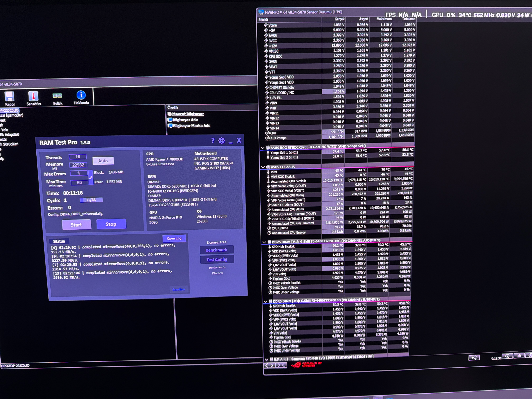
Task: Select the CPU SOC voltage row
Action: (x=339, y=56)
